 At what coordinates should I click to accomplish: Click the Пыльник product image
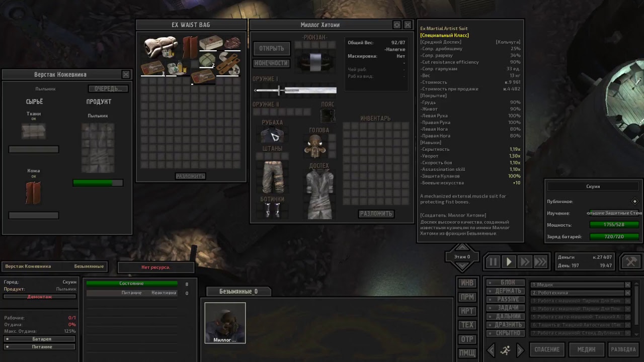98,147
